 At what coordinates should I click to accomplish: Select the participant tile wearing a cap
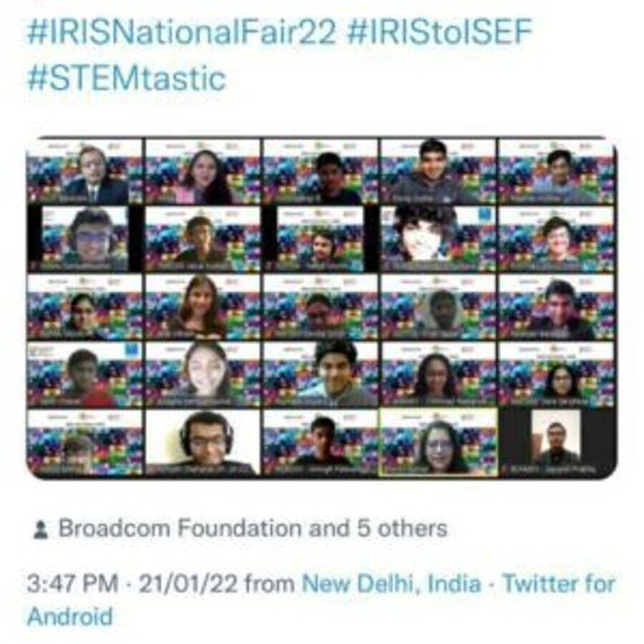(85, 443)
